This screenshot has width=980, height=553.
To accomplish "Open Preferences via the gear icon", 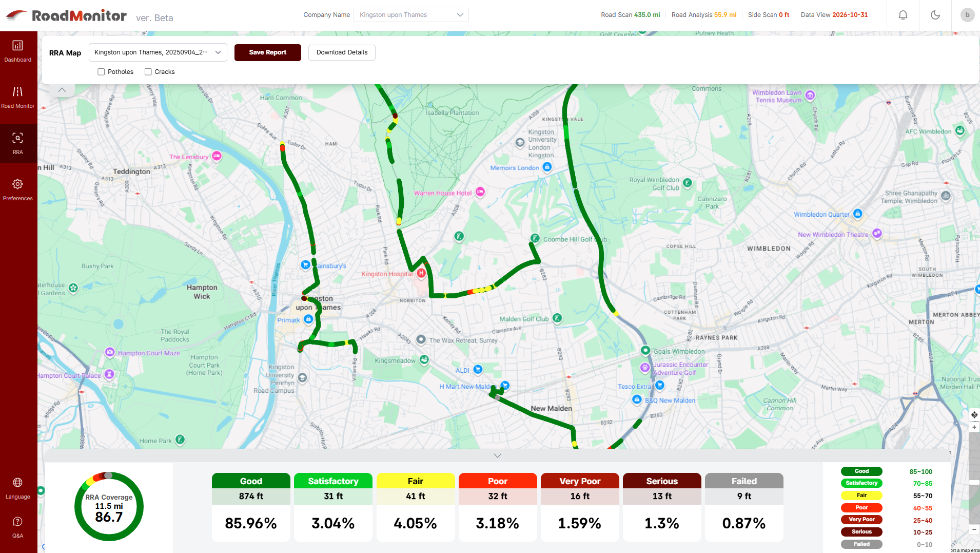I will tap(18, 188).
